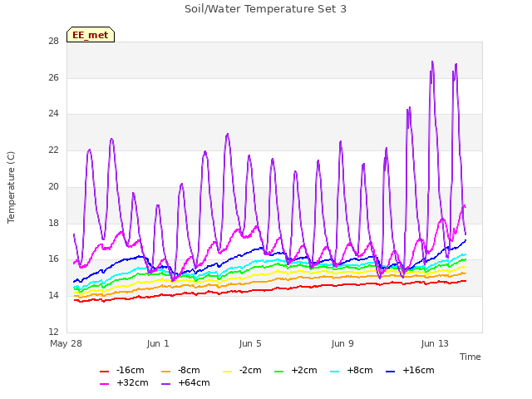Screen dimensions: 532x399
Task: Click the highest +64cm peak near Jun 13
Action: [x=432, y=62]
